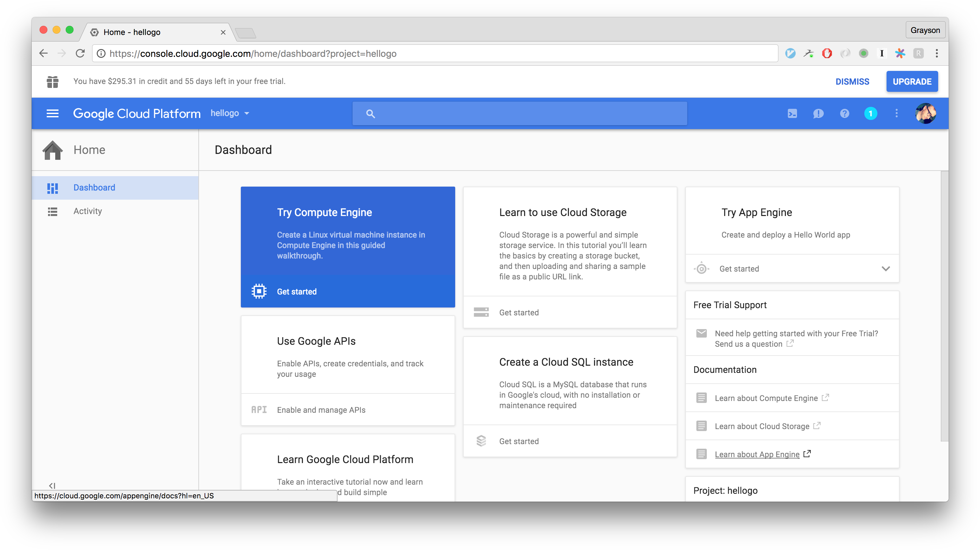
Task: Click the send feedback icon
Action: [x=818, y=113]
